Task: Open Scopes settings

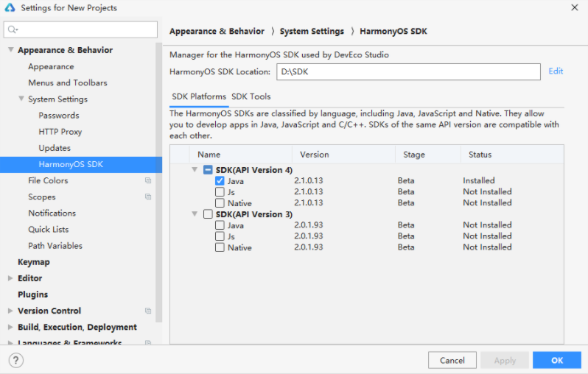Action: [x=41, y=197]
